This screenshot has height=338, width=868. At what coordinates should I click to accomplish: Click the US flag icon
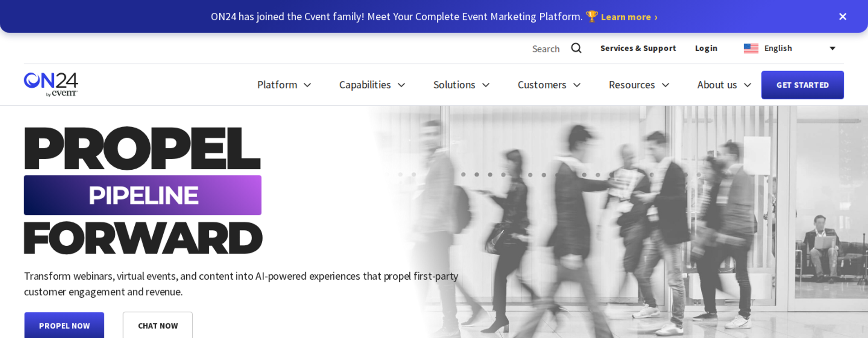coord(751,48)
